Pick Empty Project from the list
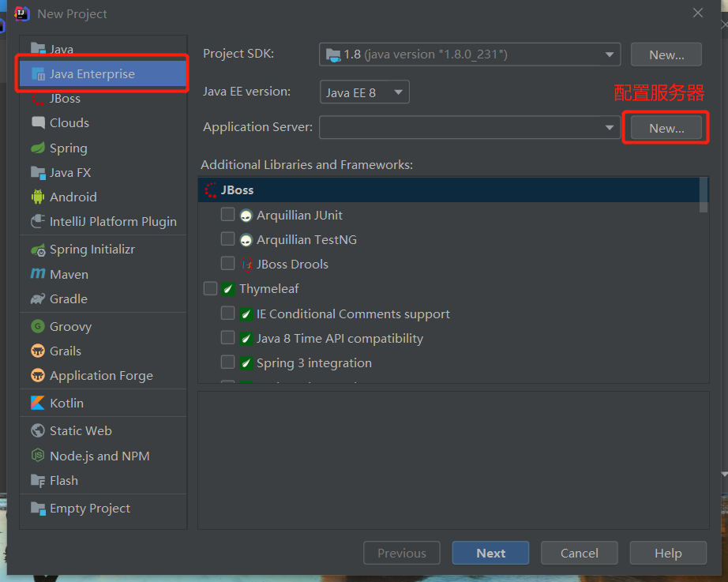The height and width of the screenshot is (582, 728). (103, 508)
